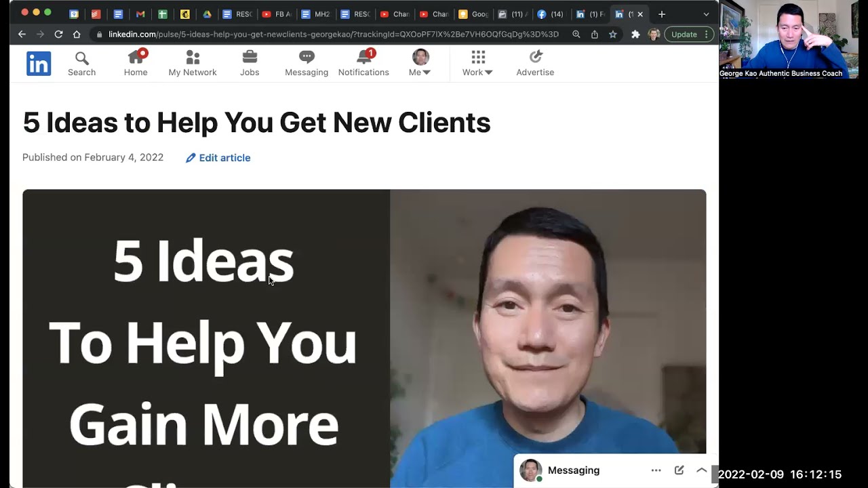868x488 pixels.
Task: Click the LinkedIn logo icon
Action: pos(39,63)
